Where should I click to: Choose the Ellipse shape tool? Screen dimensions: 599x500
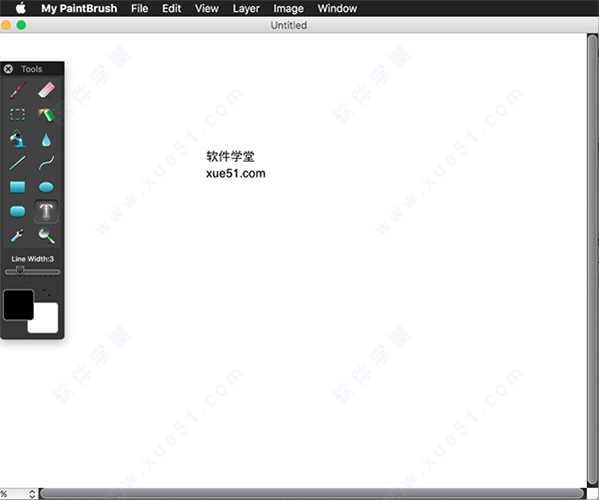click(x=46, y=187)
